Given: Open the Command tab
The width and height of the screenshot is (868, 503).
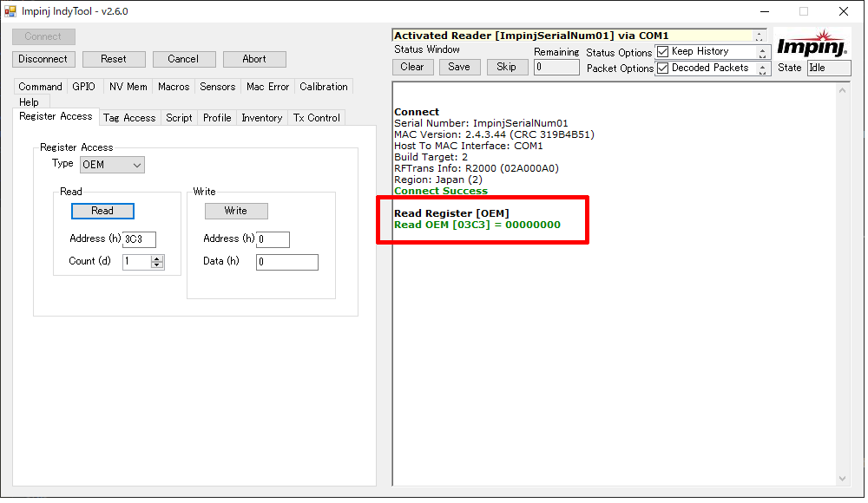Looking at the screenshot, I should point(41,87).
